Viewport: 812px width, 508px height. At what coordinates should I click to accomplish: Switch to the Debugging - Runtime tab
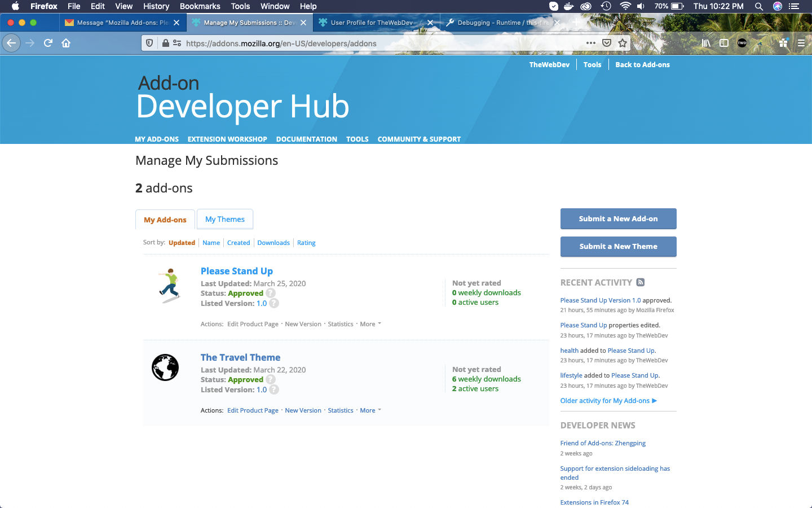(502, 23)
